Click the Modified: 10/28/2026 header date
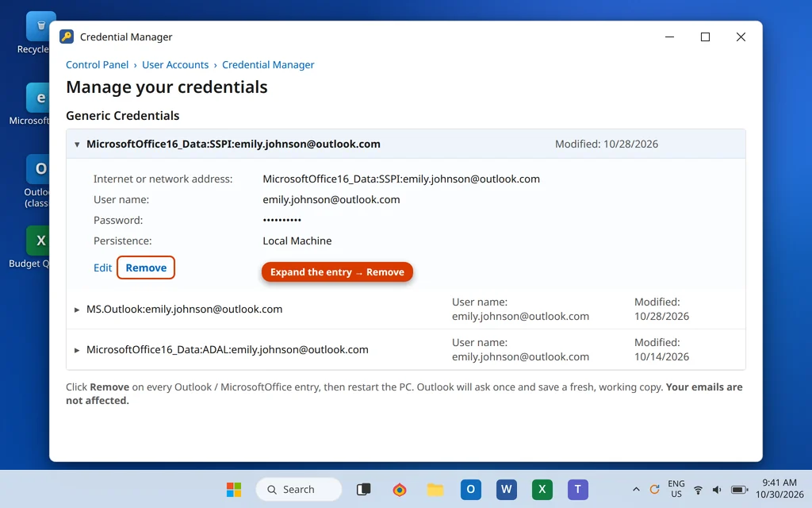The width and height of the screenshot is (812, 508). pyautogui.click(x=607, y=144)
